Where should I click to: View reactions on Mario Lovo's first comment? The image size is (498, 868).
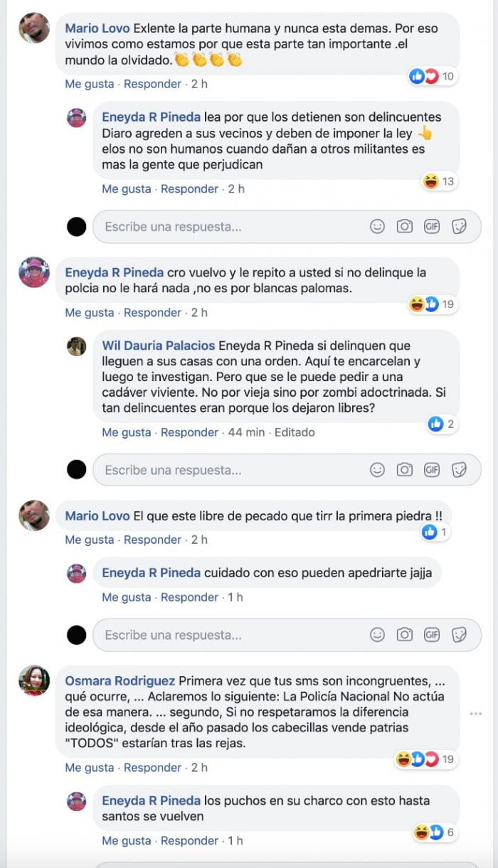(432, 76)
